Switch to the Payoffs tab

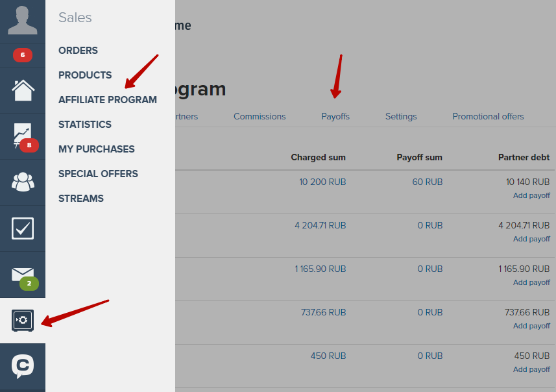[x=335, y=116]
